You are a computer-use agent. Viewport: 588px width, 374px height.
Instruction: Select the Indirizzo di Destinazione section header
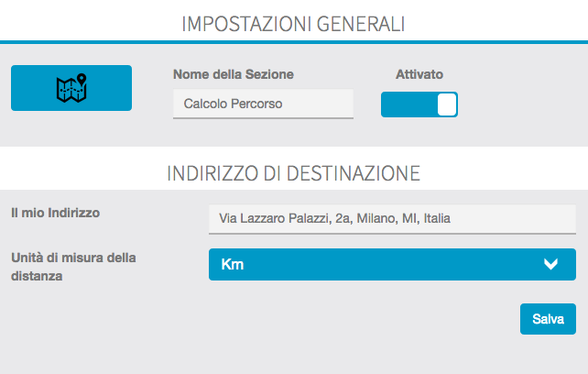pyautogui.click(x=293, y=172)
